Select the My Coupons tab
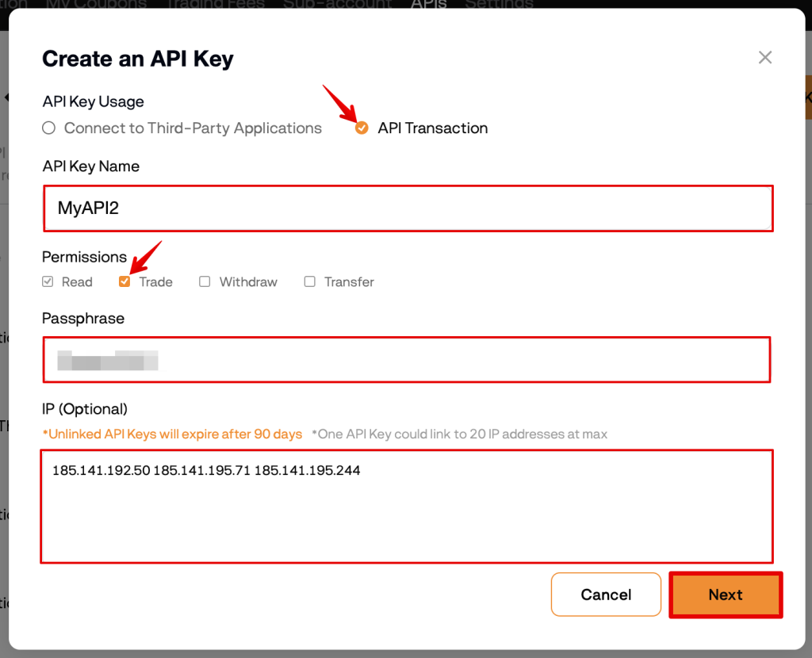812x658 pixels. [x=96, y=4]
